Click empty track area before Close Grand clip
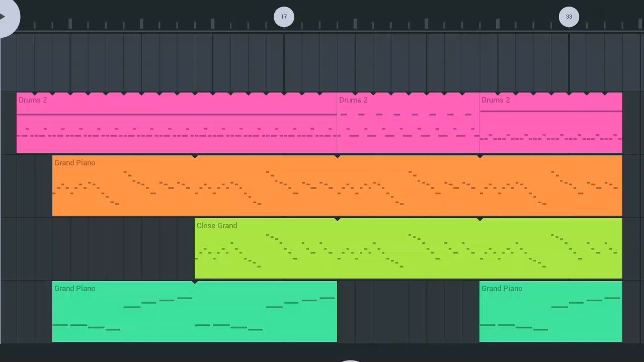Image resolution: width=644 pixels, height=362 pixels. [123, 248]
